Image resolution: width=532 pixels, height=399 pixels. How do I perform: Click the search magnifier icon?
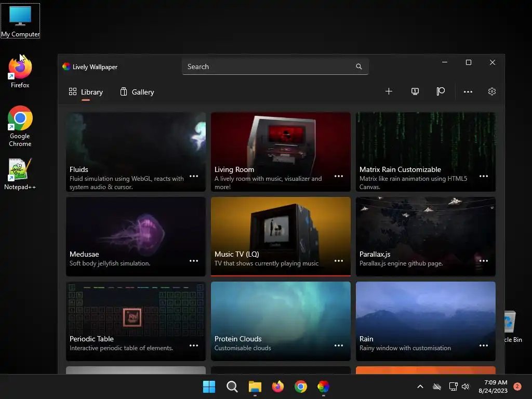point(358,66)
